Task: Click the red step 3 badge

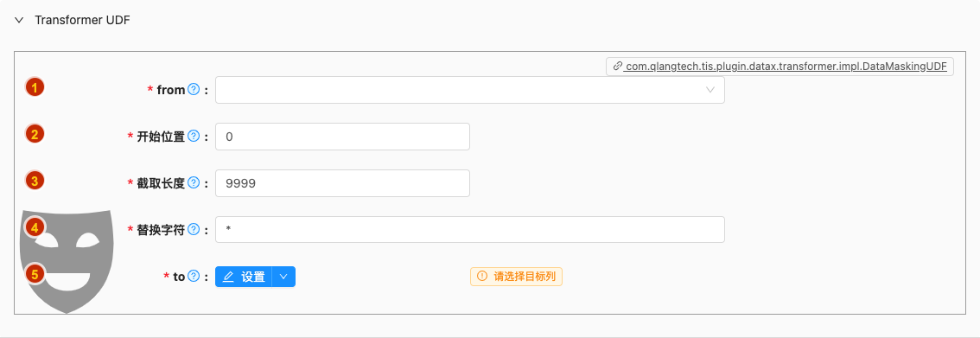Action: pos(35,181)
